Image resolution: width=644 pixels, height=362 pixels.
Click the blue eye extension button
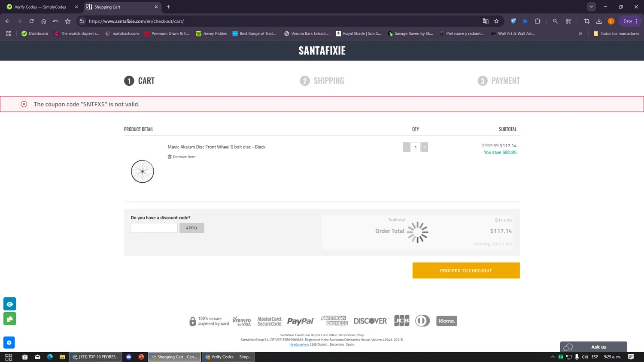point(9,304)
